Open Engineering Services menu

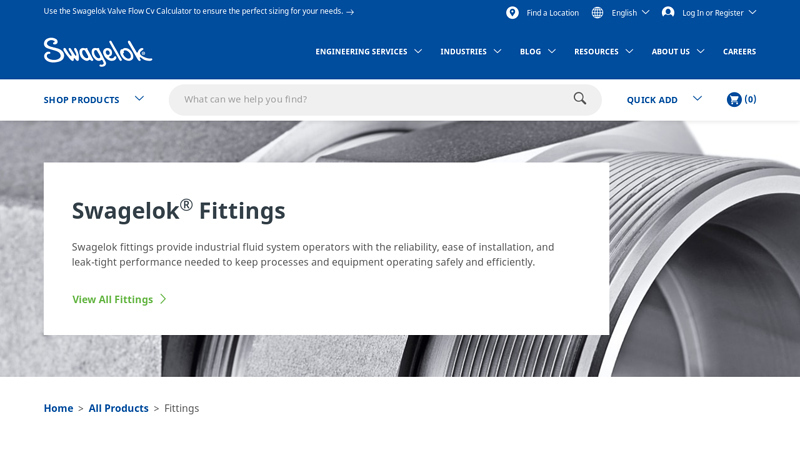tap(361, 52)
